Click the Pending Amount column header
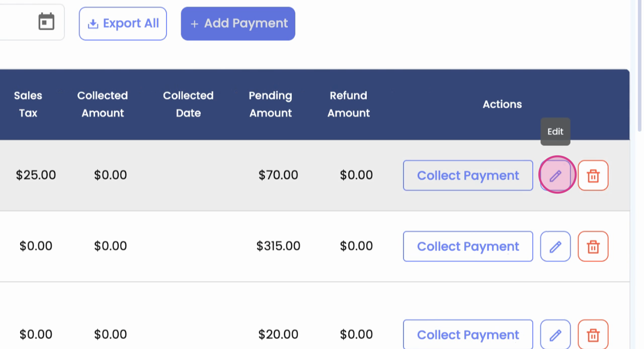 (x=271, y=104)
